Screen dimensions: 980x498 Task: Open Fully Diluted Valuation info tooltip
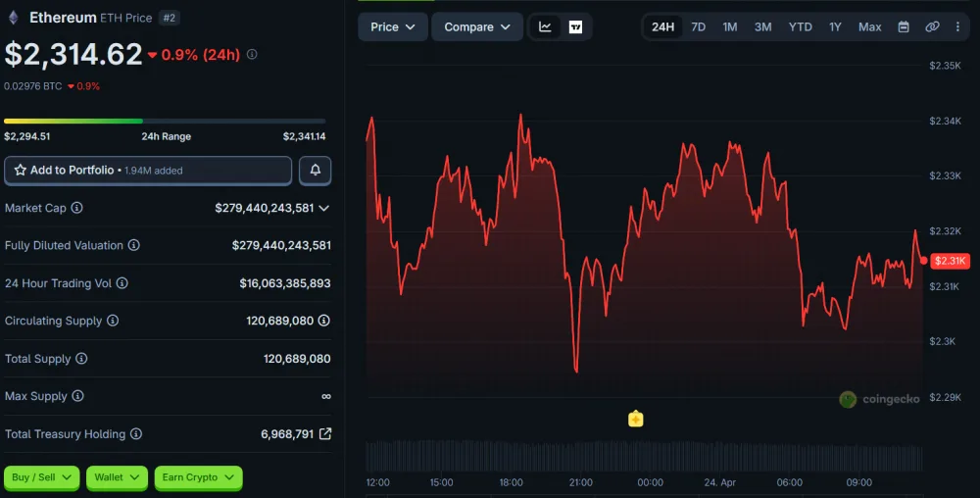(x=133, y=245)
